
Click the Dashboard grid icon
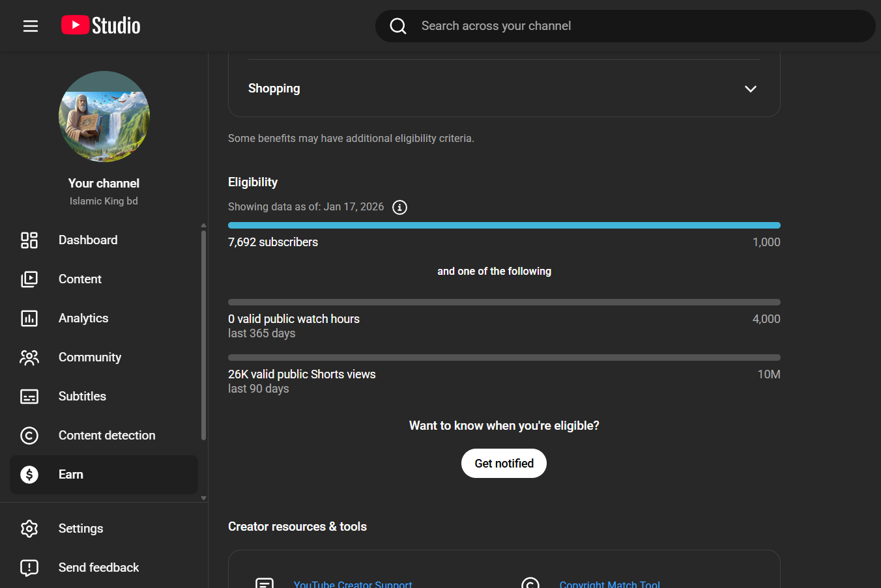pos(29,240)
